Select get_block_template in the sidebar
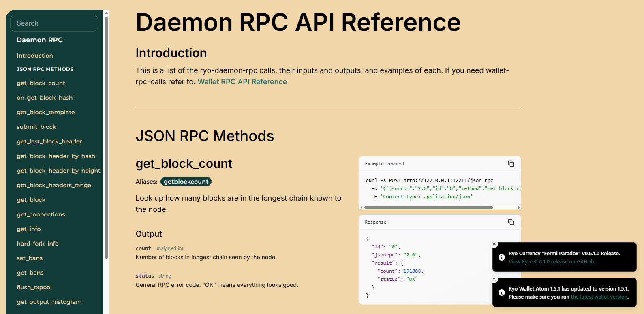 click(46, 112)
